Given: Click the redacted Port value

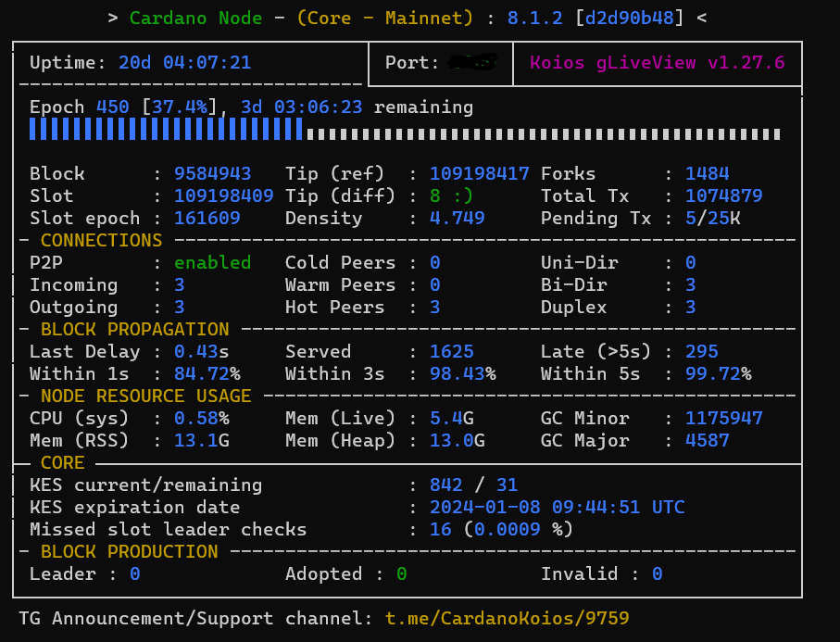Looking at the screenshot, I should coord(473,63).
